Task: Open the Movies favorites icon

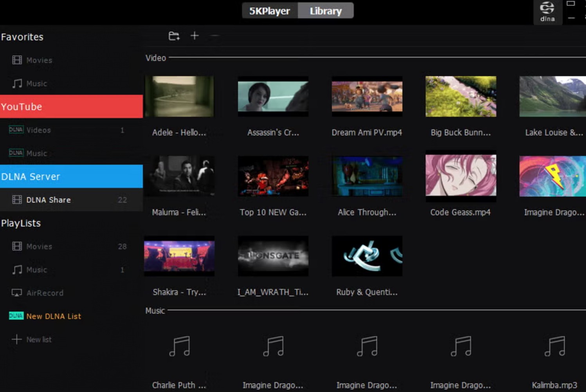Action: [17, 60]
